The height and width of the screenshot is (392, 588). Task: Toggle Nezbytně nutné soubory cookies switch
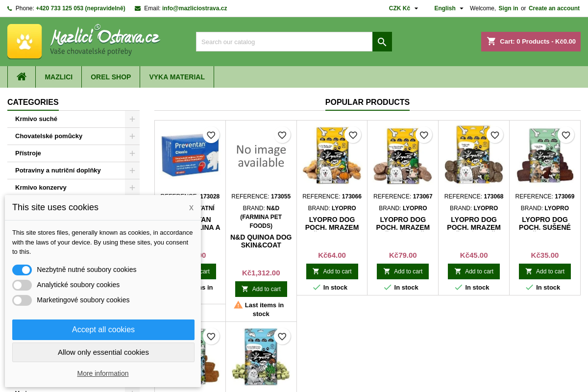[x=22, y=270]
